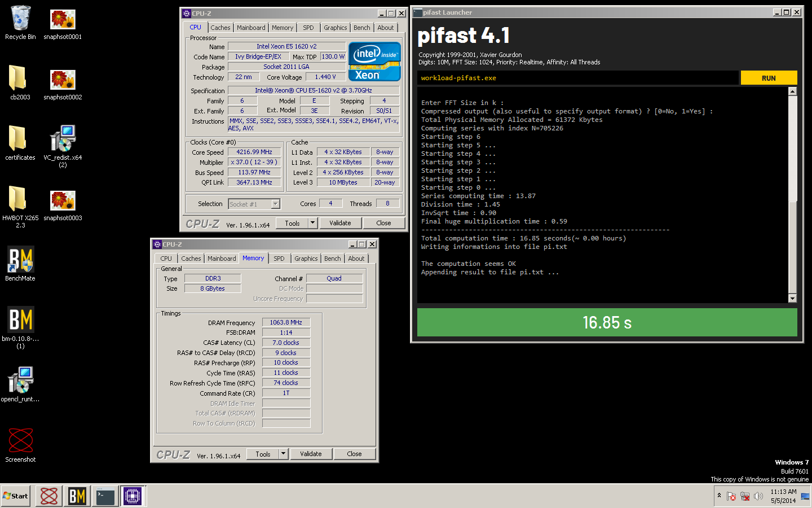The height and width of the screenshot is (508, 812).
Task: Open snaphsot0003 image icon on desktop
Action: [63, 205]
